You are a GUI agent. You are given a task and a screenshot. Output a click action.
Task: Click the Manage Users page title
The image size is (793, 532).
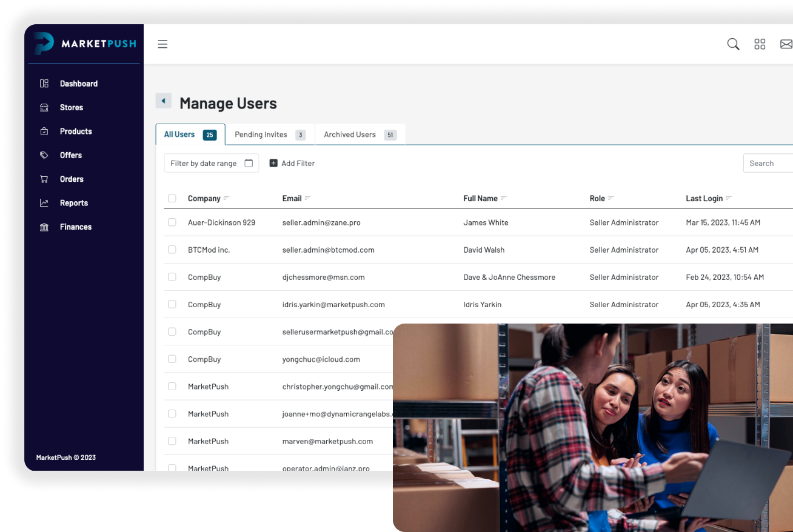(228, 104)
